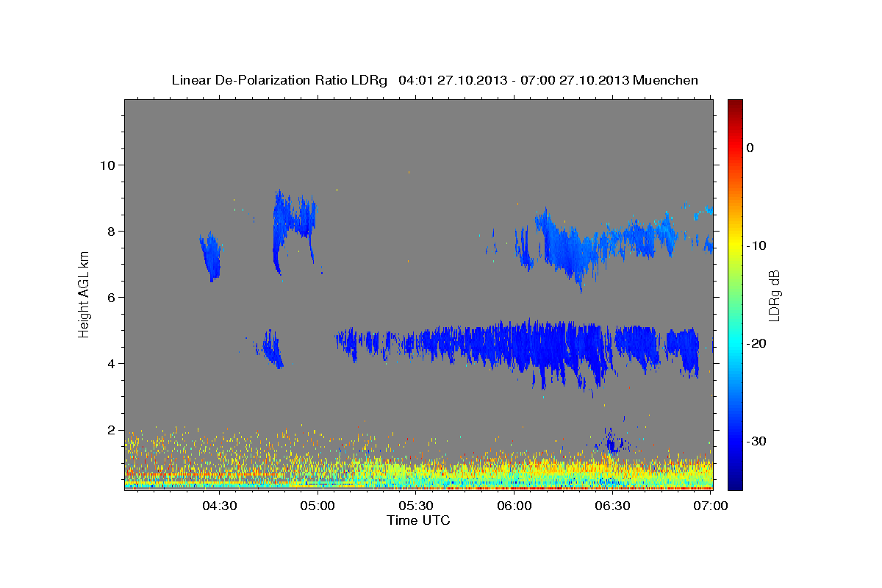Click the dark blue bottom of the colorbar
The image size is (882, 588).
(735, 481)
